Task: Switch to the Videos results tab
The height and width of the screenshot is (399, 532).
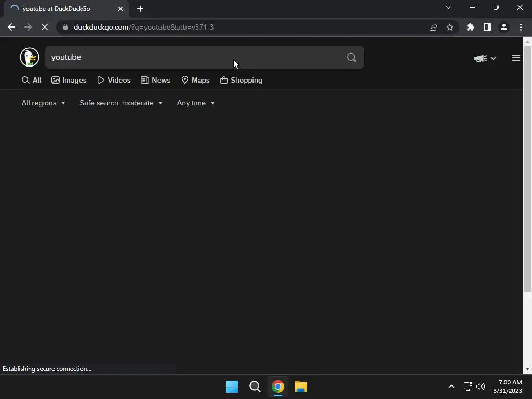Action: (114, 81)
